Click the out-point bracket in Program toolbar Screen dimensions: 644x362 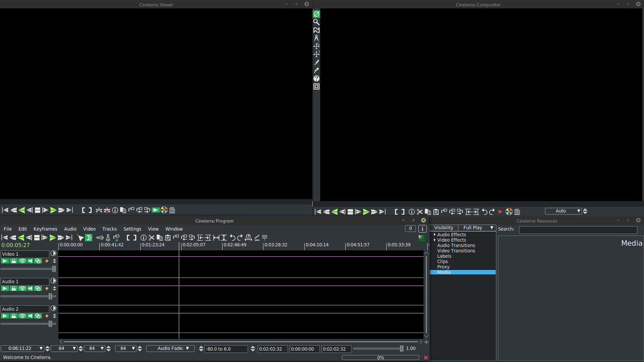(135, 238)
